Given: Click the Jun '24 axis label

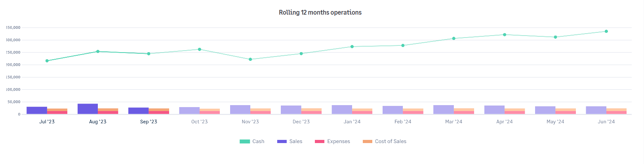Looking at the screenshot, I should (x=606, y=122).
